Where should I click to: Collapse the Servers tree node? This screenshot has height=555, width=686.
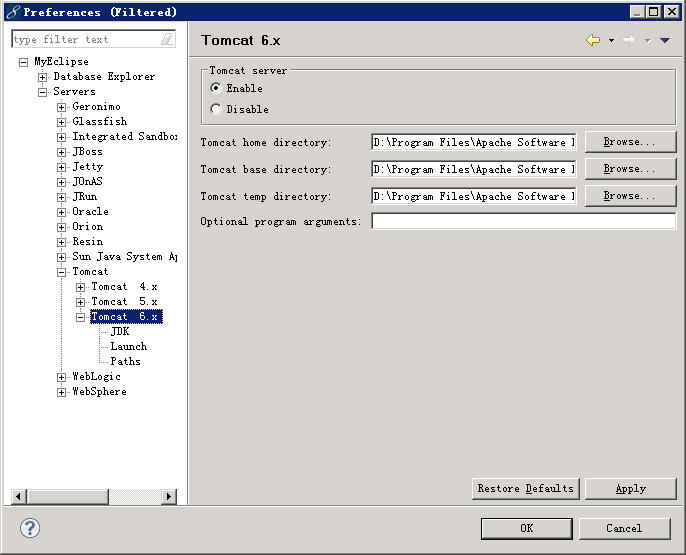pyautogui.click(x=42, y=92)
